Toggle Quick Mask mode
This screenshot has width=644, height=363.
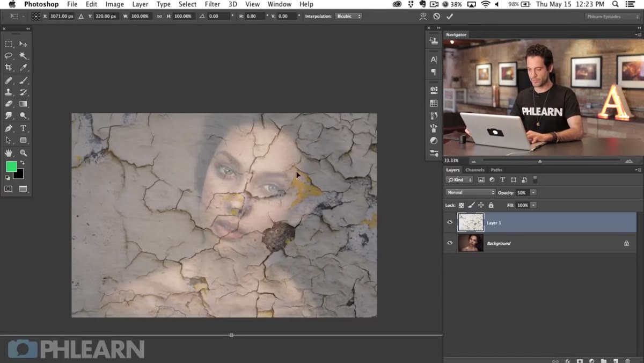click(x=9, y=189)
